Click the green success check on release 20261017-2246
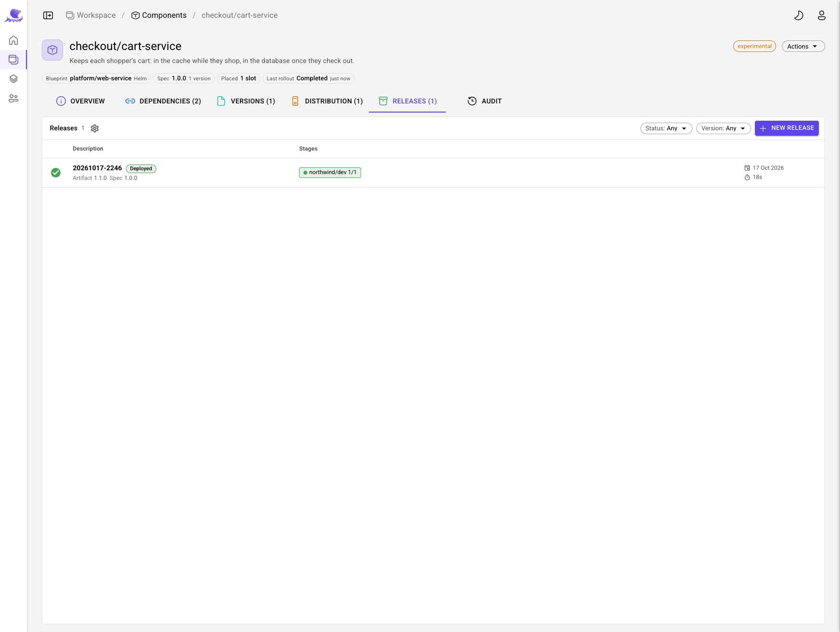This screenshot has width=840, height=632. point(56,173)
